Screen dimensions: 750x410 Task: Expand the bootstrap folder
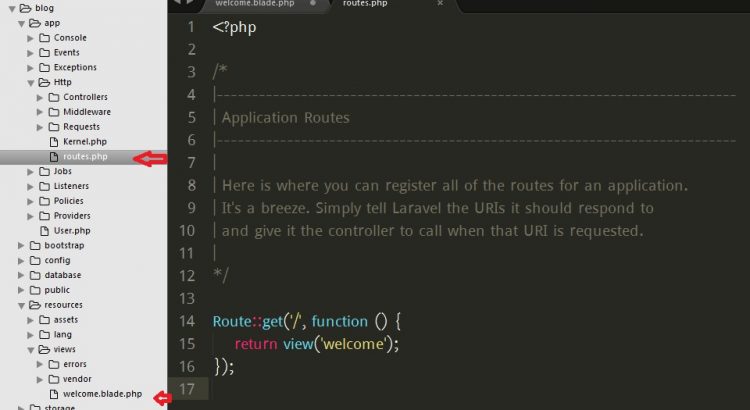pyautogui.click(x=21, y=245)
